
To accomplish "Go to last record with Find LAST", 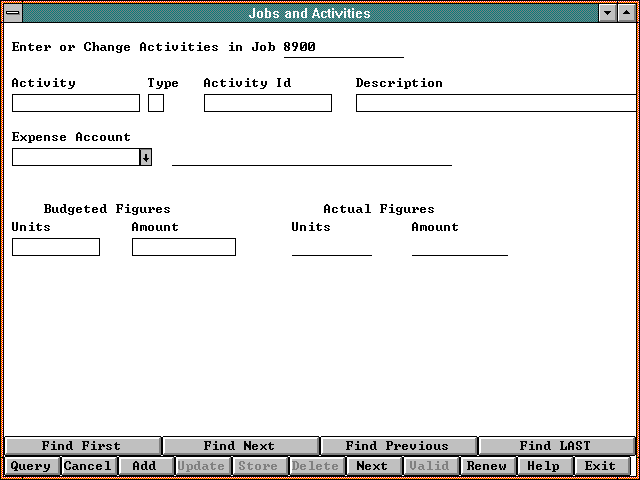I will [x=556, y=446].
